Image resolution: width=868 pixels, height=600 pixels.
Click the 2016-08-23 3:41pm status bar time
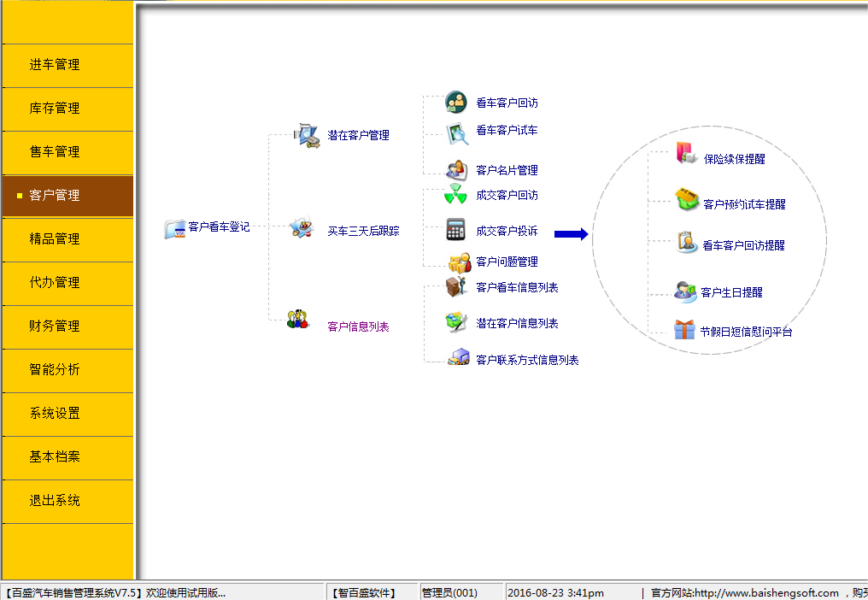coord(556,593)
